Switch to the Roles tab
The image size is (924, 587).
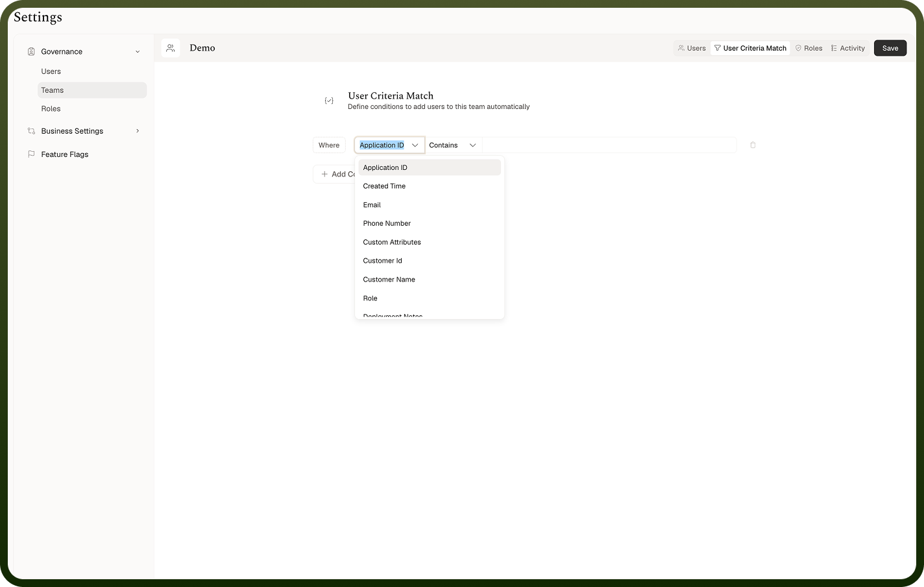point(808,48)
